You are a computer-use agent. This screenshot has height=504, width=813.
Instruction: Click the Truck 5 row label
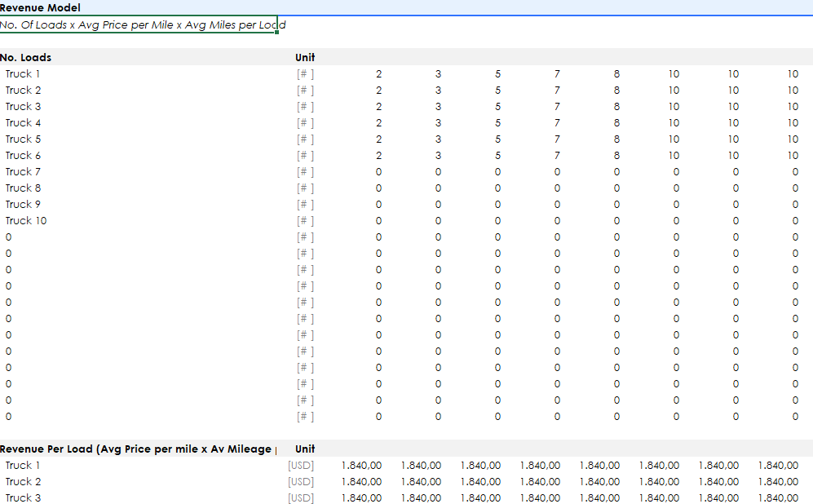click(23, 139)
